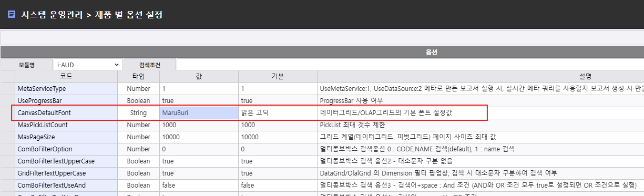The image size is (644, 196).
Task: Click the MaxPickListCount value cell 1000
Action: tap(199, 125)
